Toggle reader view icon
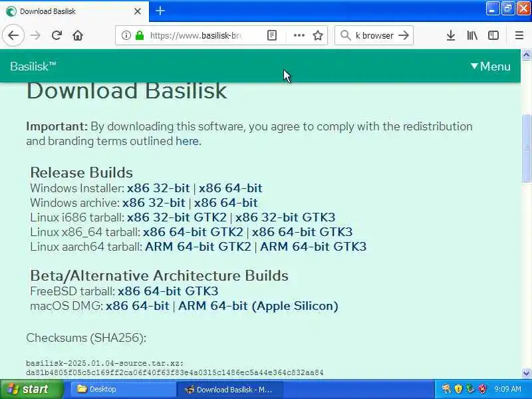 pyautogui.click(x=272, y=35)
